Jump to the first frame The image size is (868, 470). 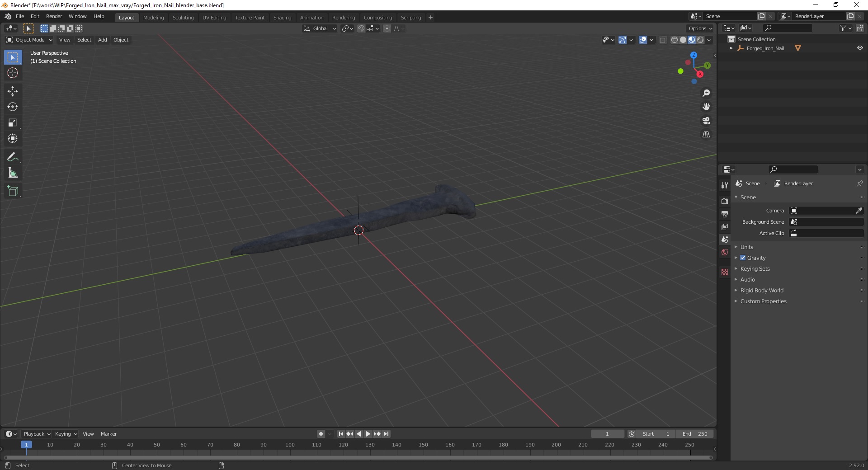(x=341, y=434)
